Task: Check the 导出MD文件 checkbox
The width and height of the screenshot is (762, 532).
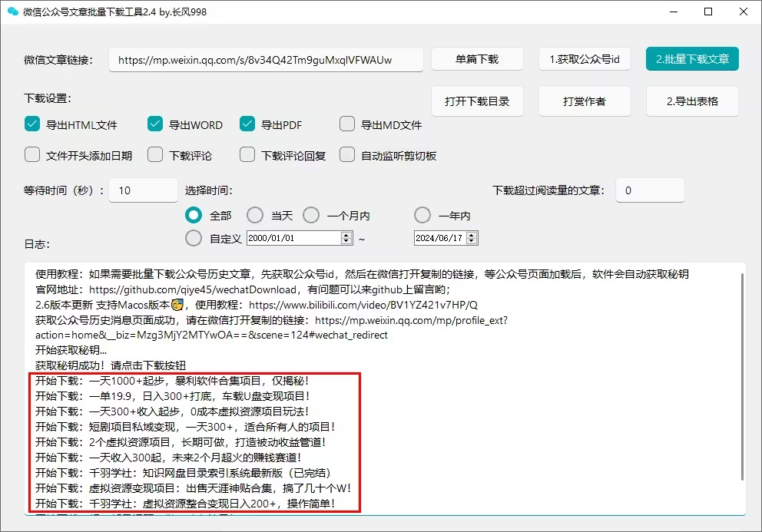Action: 347,124
